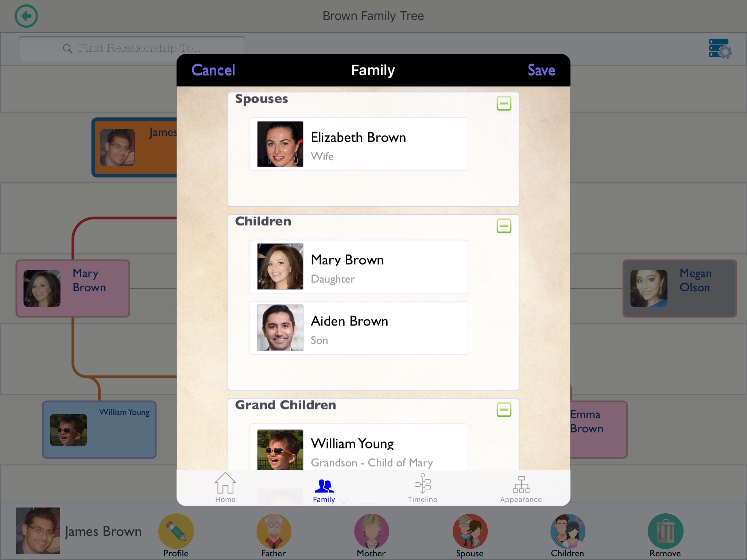Click Save to confirm family changes

pyautogui.click(x=541, y=69)
